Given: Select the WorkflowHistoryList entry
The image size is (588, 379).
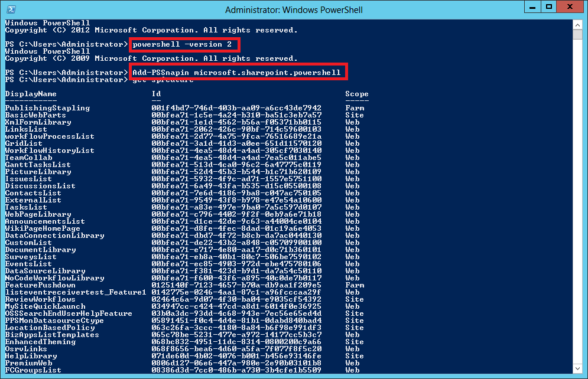Looking at the screenshot, I should pos(50,151).
